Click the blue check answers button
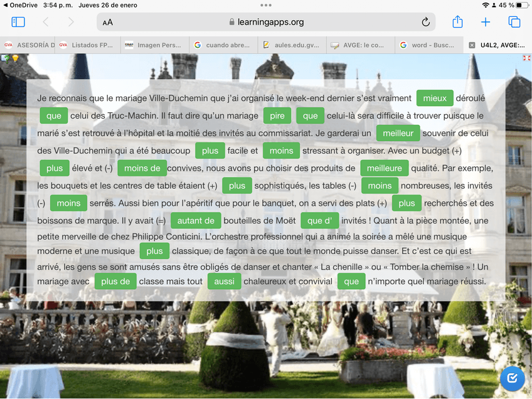Viewport: 532px width, 399px height. 512,378
